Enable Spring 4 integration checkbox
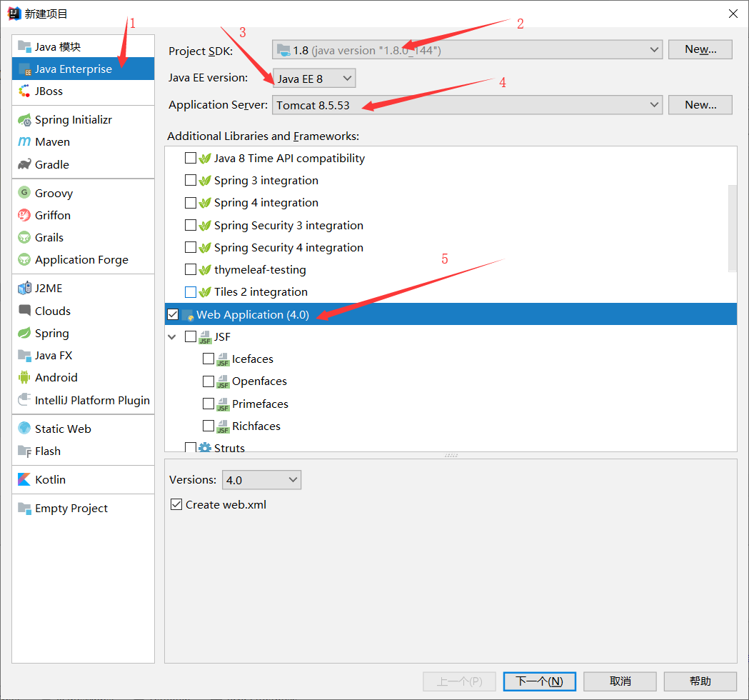Image resolution: width=749 pixels, height=700 pixels. (x=191, y=203)
